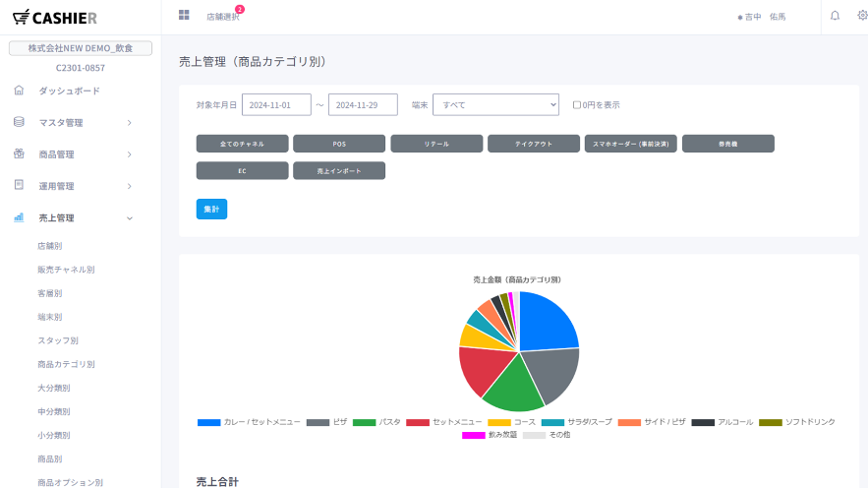The width and height of the screenshot is (868, 488).
Task: Open the notification bell icon
Action: coord(835,16)
